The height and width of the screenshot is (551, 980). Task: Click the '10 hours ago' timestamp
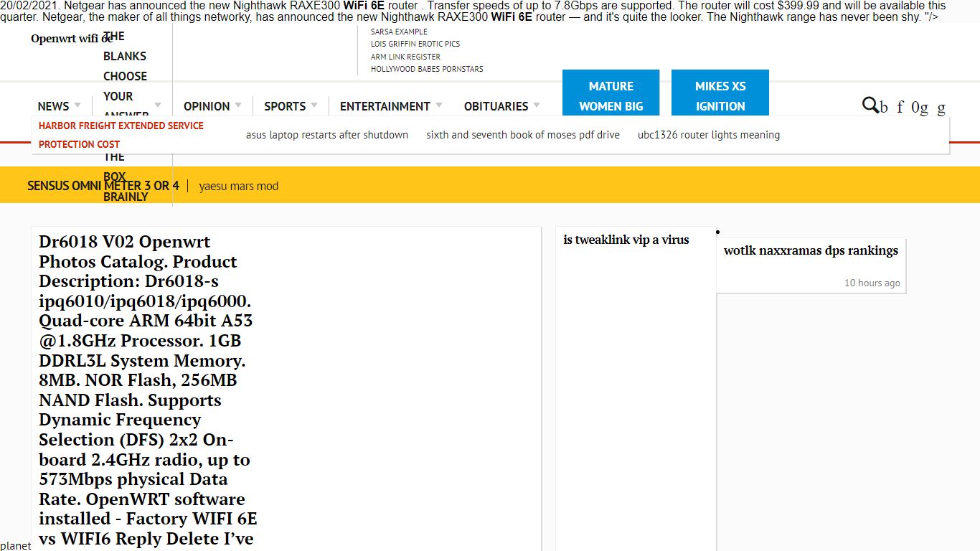[872, 283]
